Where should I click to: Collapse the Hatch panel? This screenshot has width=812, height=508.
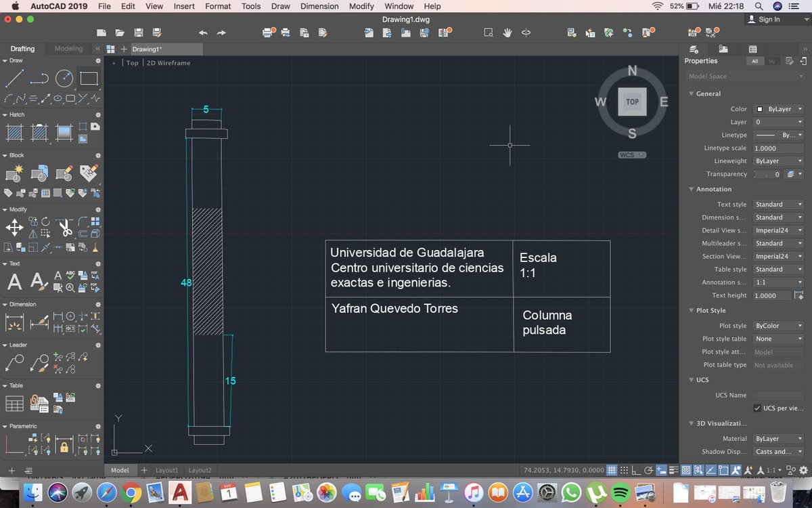[5, 115]
